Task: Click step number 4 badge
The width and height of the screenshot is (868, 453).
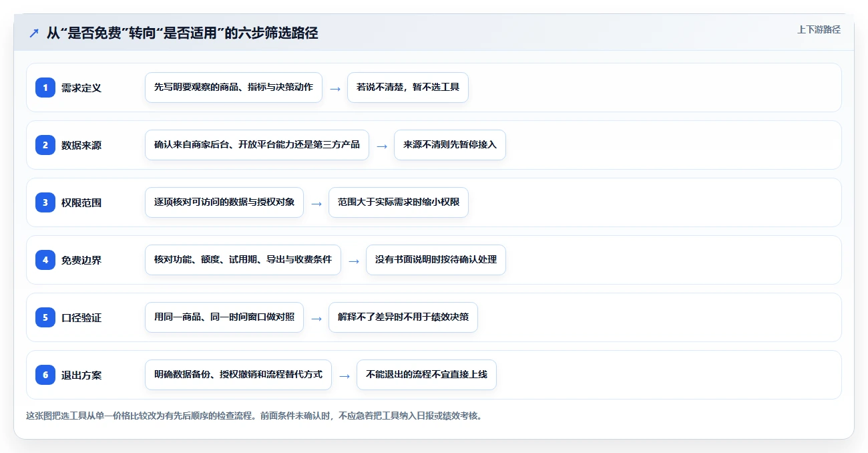Action: (x=45, y=259)
